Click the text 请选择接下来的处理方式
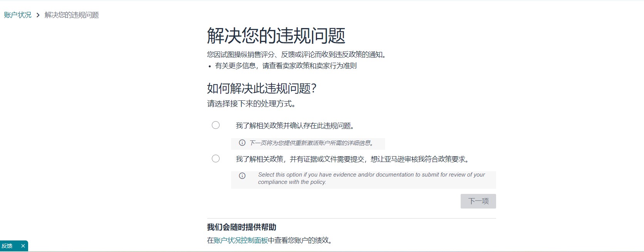This screenshot has width=644, height=252. point(252,103)
